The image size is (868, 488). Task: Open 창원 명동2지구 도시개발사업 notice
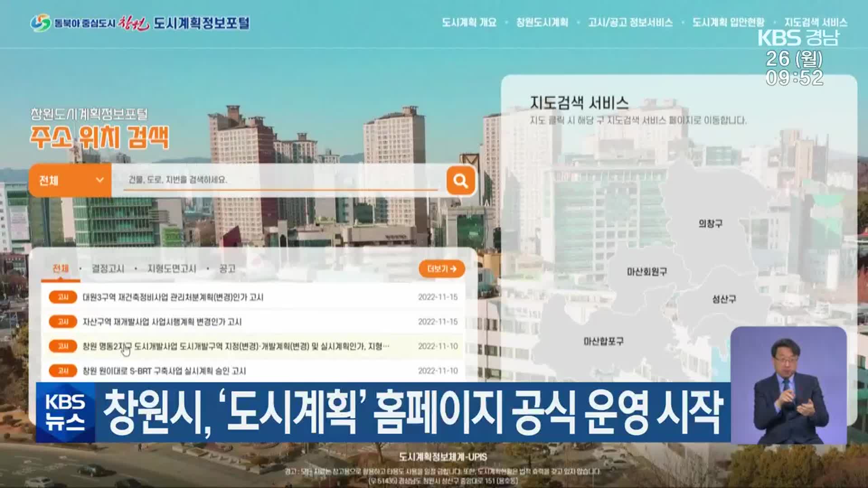point(236,346)
